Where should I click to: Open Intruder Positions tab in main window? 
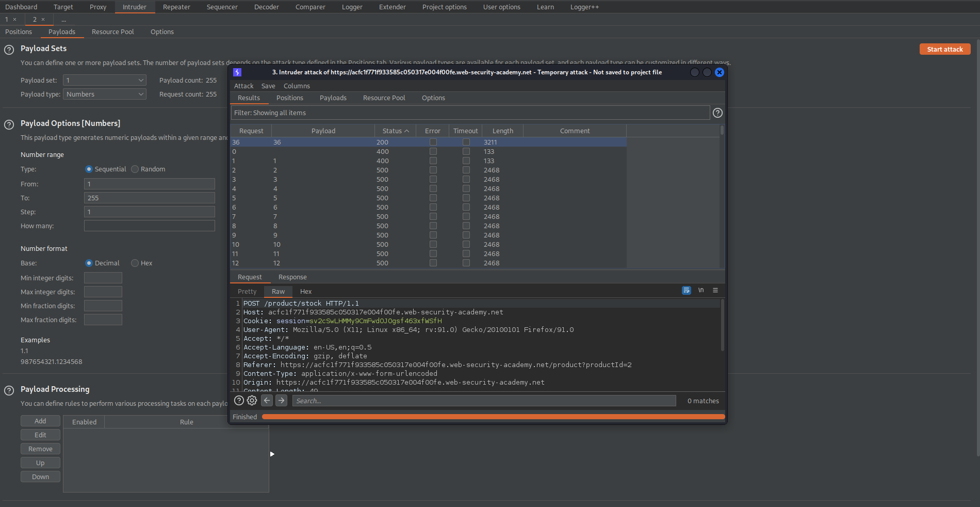pyautogui.click(x=19, y=31)
